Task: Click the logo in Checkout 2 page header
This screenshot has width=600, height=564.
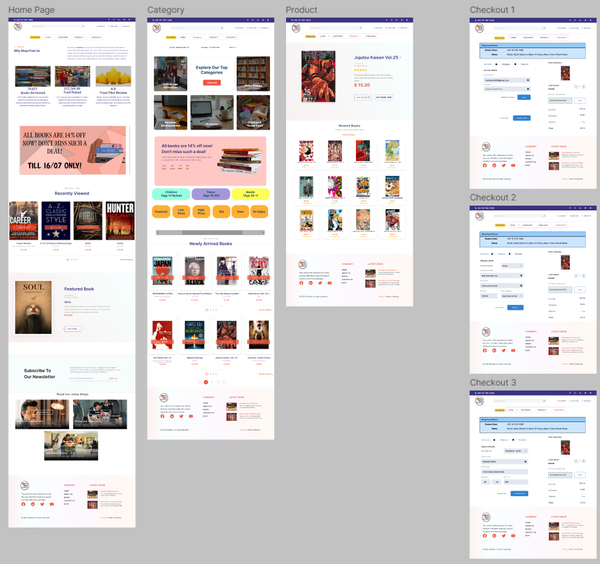Action: pos(479,216)
